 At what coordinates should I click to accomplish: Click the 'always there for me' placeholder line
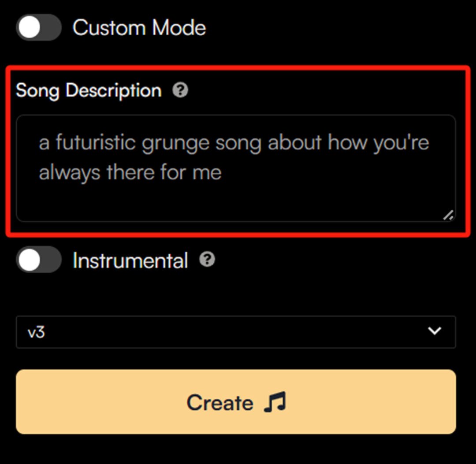[x=130, y=172]
